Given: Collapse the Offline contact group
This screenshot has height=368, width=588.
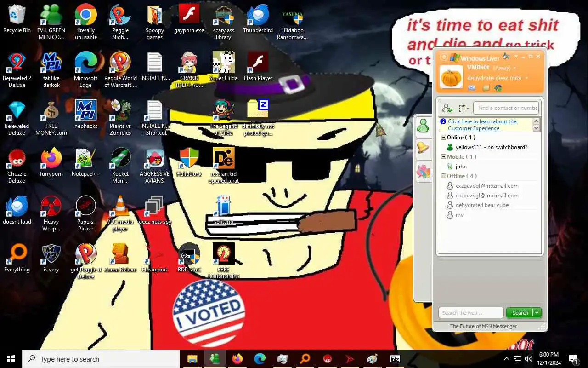Looking at the screenshot, I should (443, 176).
